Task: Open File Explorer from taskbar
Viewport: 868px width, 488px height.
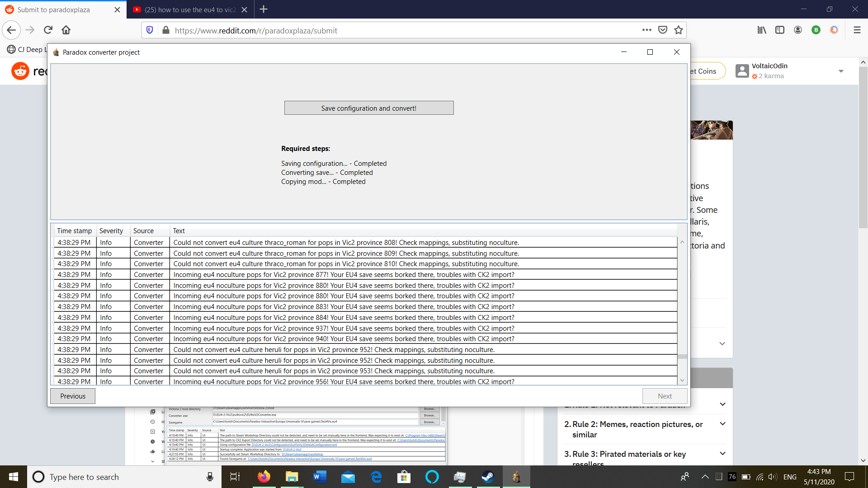Action: coord(292,477)
